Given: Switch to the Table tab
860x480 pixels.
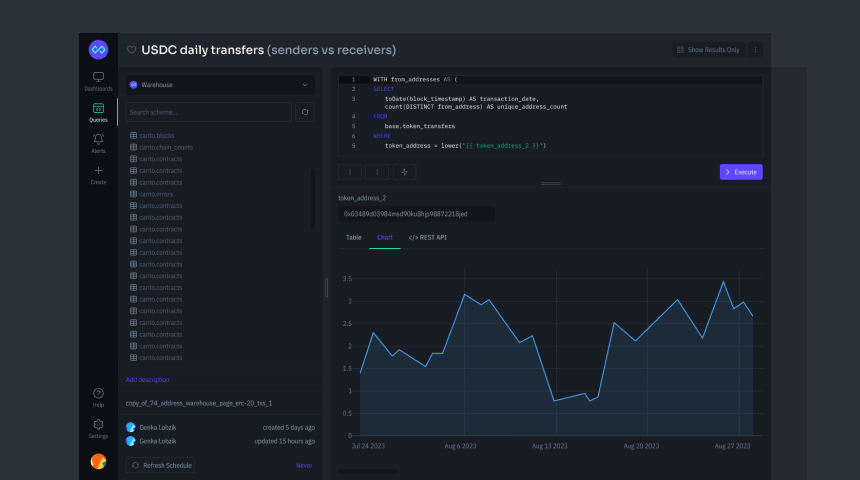Looking at the screenshot, I should click(x=353, y=238).
